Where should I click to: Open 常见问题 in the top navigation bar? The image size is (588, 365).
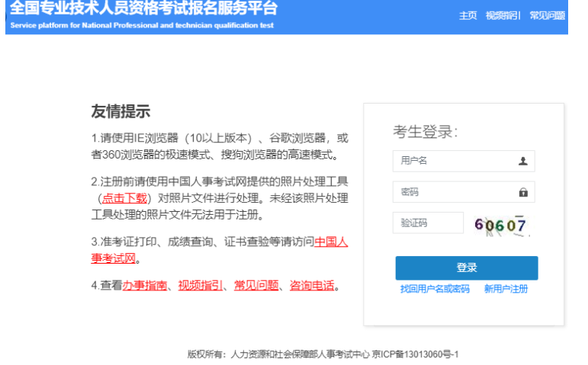tap(547, 15)
